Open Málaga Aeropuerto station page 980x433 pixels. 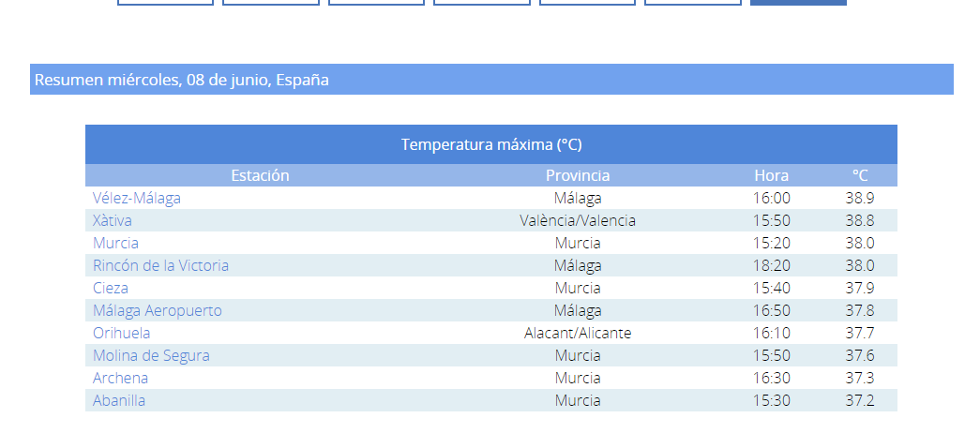(158, 310)
